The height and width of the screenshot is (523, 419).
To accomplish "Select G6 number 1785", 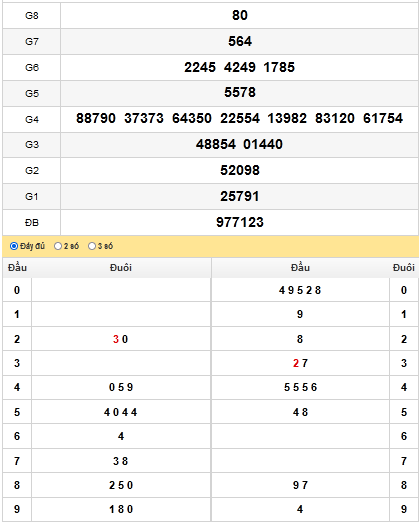I will coord(279,67).
